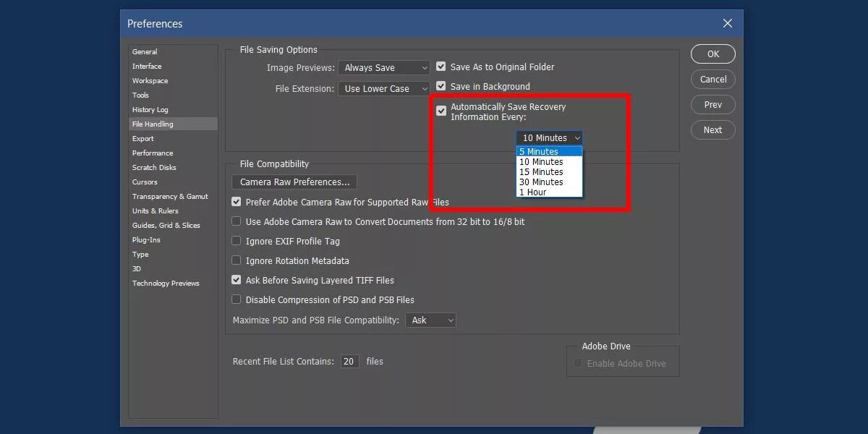The width and height of the screenshot is (868, 434).
Task: Enable Ignore EXIF Profile Tag
Action: coord(237,242)
